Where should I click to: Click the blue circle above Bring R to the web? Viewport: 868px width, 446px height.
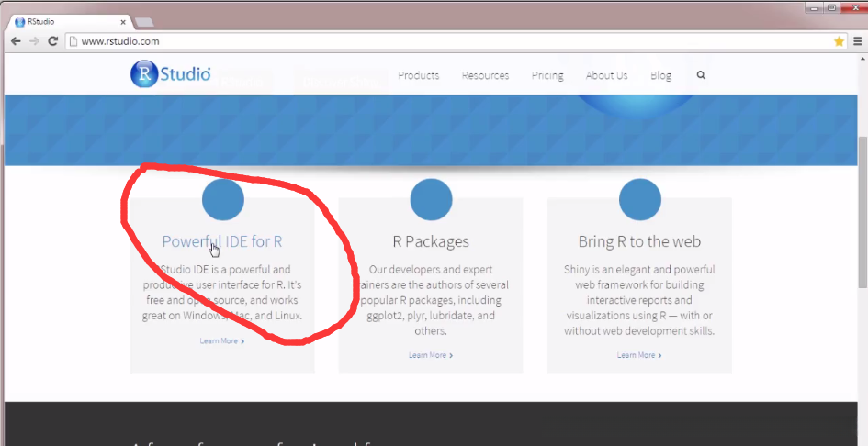pos(640,199)
